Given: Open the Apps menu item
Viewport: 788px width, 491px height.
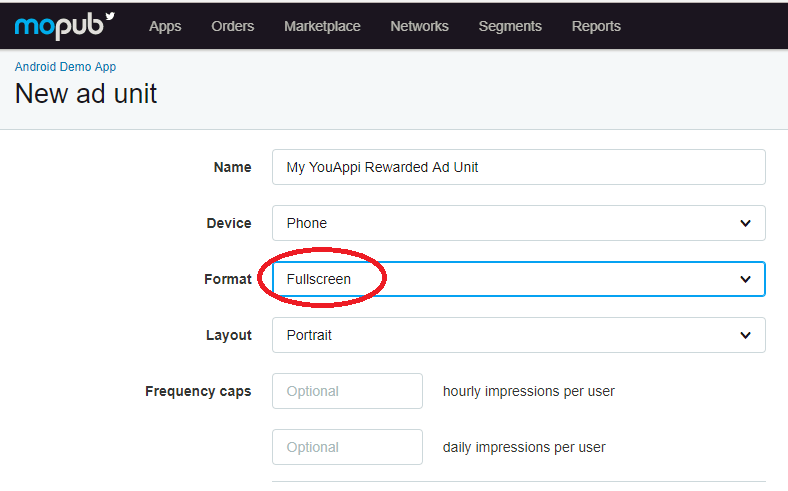Looking at the screenshot, I should 165,26.
